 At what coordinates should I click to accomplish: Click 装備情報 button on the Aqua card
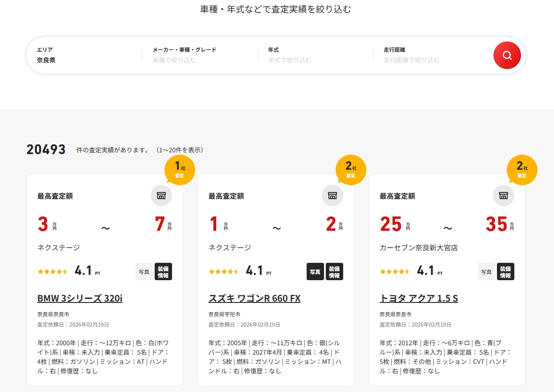coord(505,272)
